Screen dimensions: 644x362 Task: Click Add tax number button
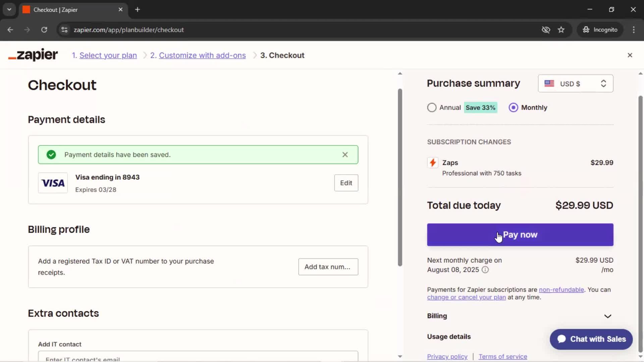pos(328,267)
